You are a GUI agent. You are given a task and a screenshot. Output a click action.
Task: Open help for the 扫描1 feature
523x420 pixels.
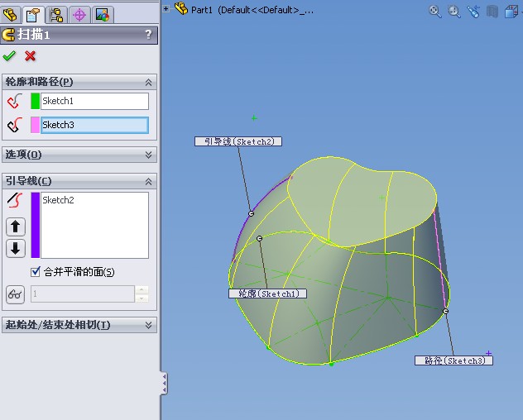pyautogui.click(x=148, y=35)
